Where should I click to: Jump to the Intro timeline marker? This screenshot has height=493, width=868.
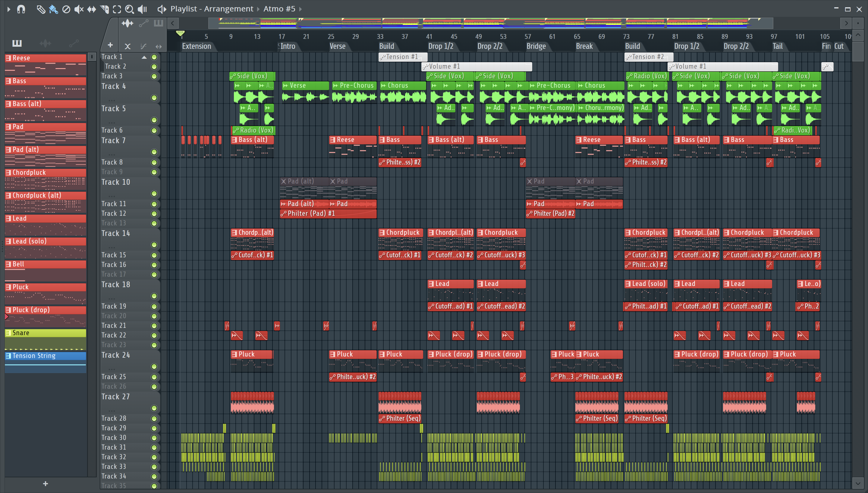(x=288, y=46)
